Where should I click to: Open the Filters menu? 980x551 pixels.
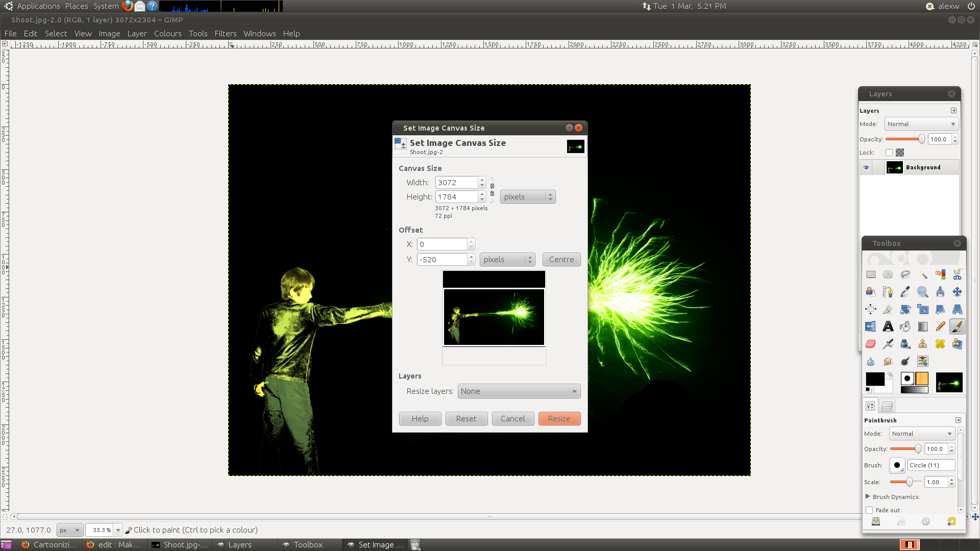[x=226, y=34]
